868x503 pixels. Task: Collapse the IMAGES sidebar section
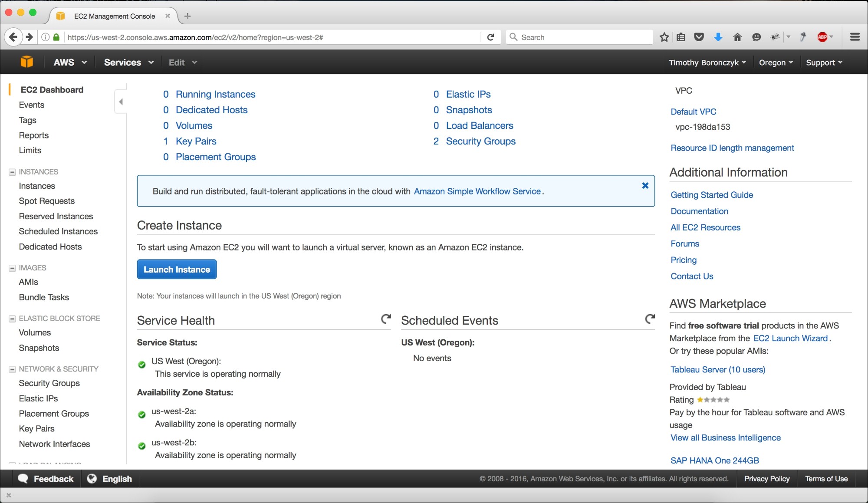point(13,268)
